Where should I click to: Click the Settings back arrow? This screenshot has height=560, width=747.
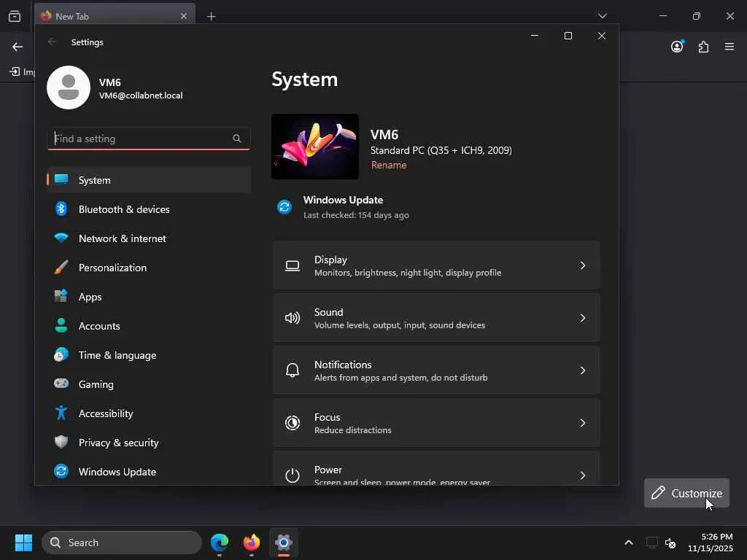(52, 42)
